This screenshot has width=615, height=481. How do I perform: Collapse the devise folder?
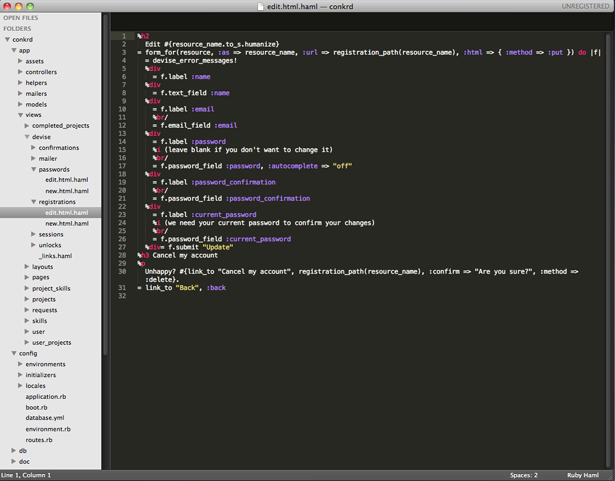point(27,137)
